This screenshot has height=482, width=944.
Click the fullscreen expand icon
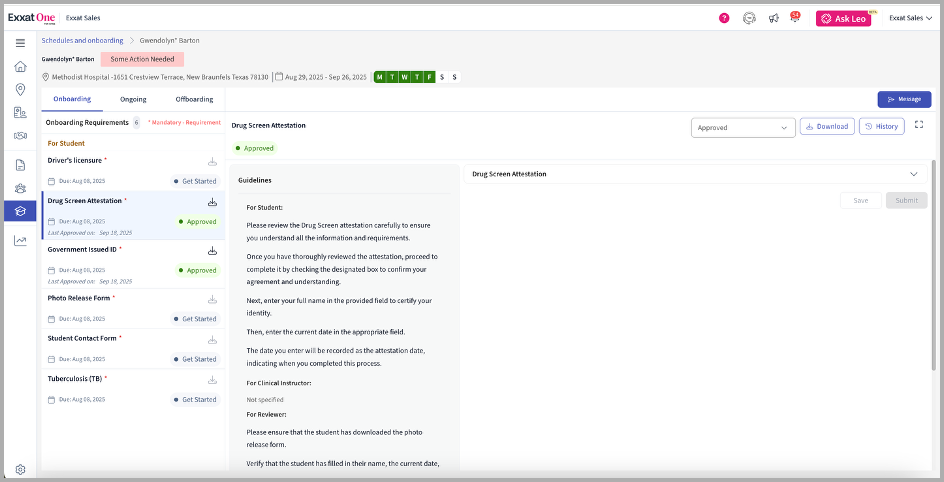pos(919,125)
